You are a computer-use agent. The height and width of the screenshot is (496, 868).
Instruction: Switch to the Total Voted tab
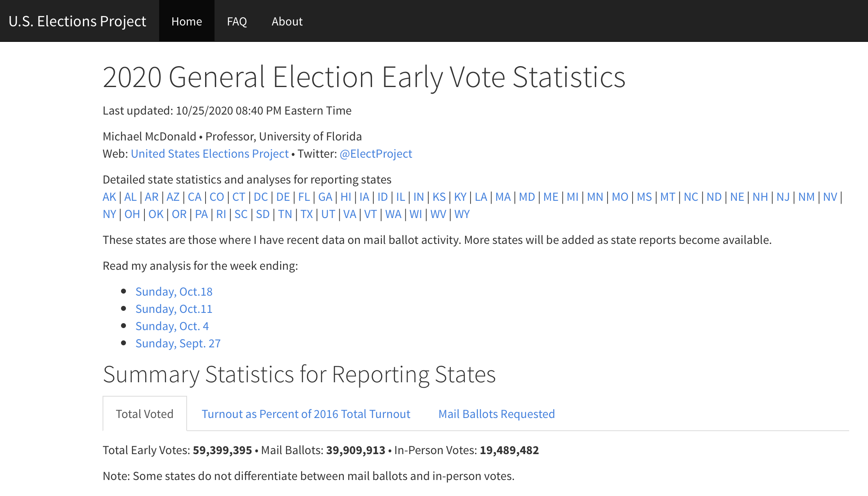[144, 414]
